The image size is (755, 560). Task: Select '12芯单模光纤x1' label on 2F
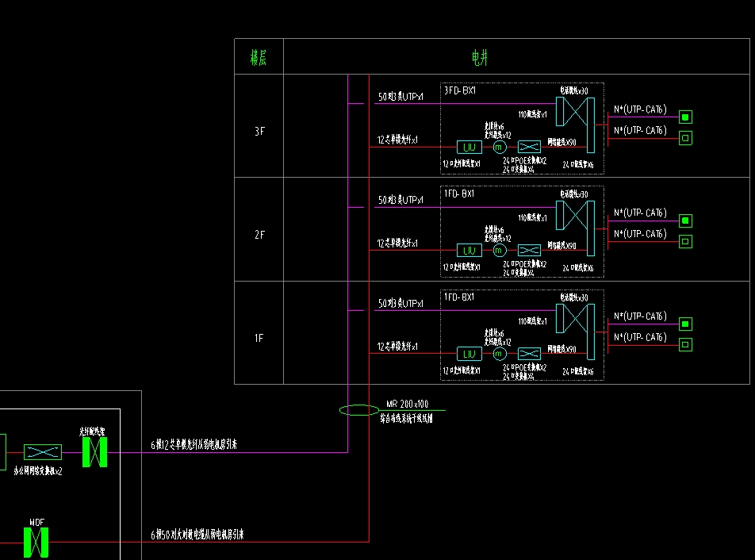(397, 244)
